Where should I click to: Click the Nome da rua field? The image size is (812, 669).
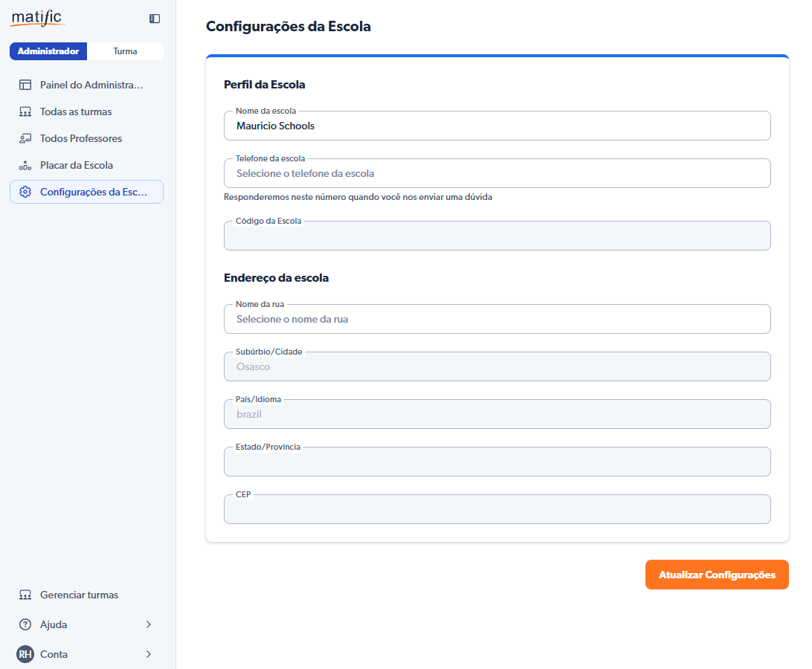tap(497, 320)
